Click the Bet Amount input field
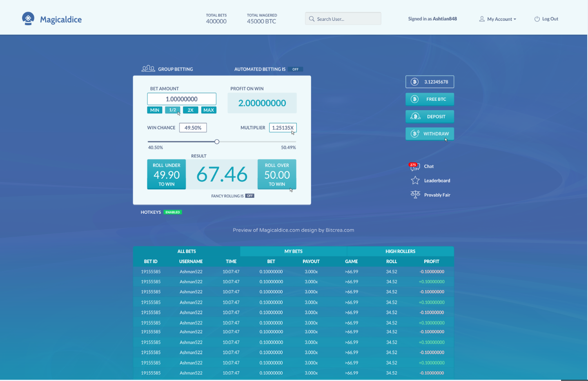The width and height of the screenshot is (588, 381). (182, 99)
